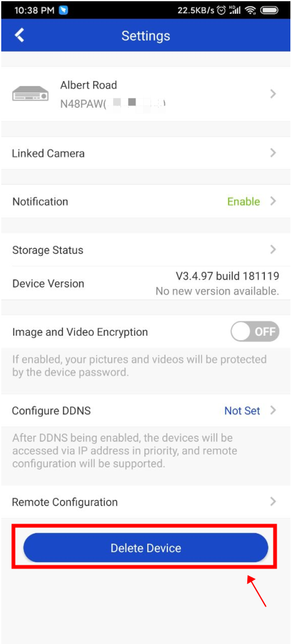Tap the back arrow in the header
The width and height of the screenshot is (291, 644).
tap(19, 36)
